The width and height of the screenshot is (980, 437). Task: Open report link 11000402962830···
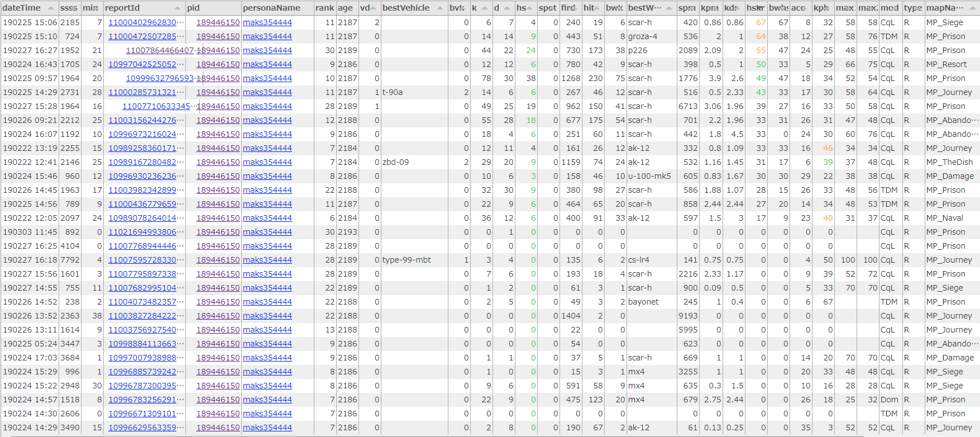pyautogui.click(x=146, y=22)
